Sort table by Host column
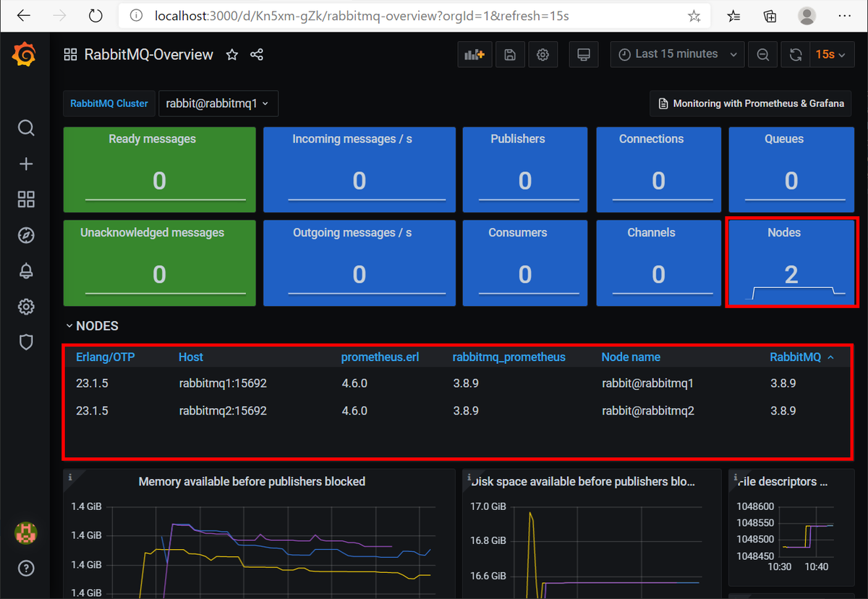Screen dimensions: 868x599 coord(191,357)
